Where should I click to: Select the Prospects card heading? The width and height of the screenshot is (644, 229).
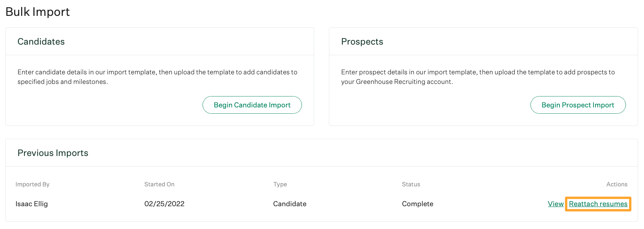(362, 42)
